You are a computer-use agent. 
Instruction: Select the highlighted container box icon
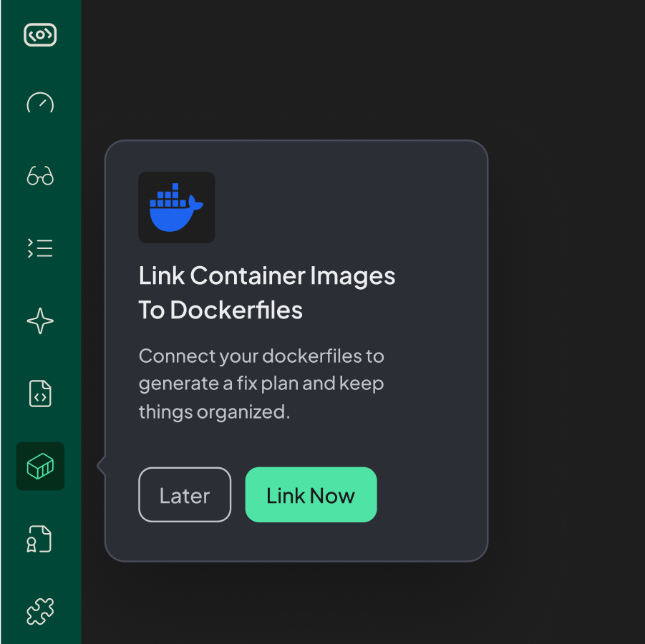click(40, 466)
